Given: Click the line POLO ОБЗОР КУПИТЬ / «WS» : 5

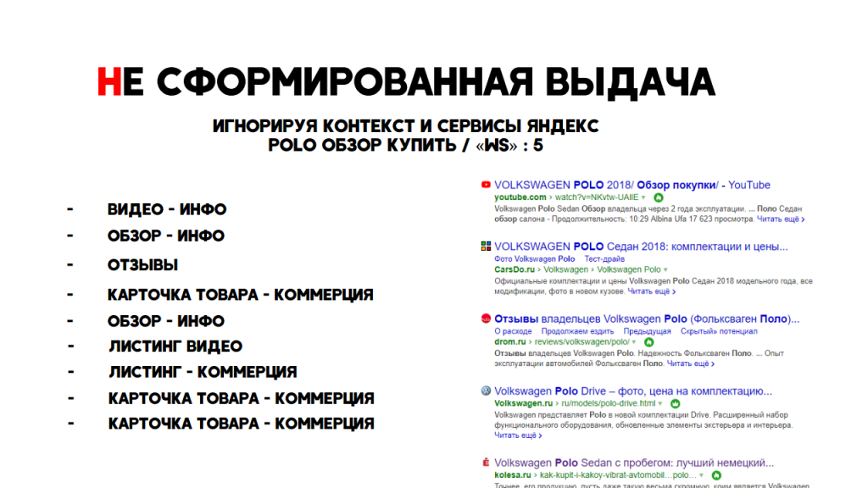Looking at the screenshot, I should 406,146.
